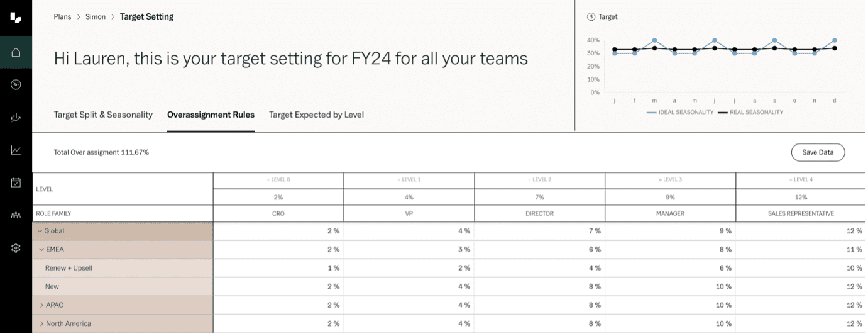
Task: Open the line chart analytics sidebar icon
Action: click(x=16, y=150)
